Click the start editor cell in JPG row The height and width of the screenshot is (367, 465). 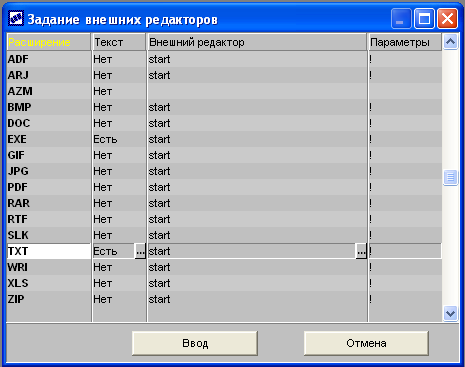[257, 171]
